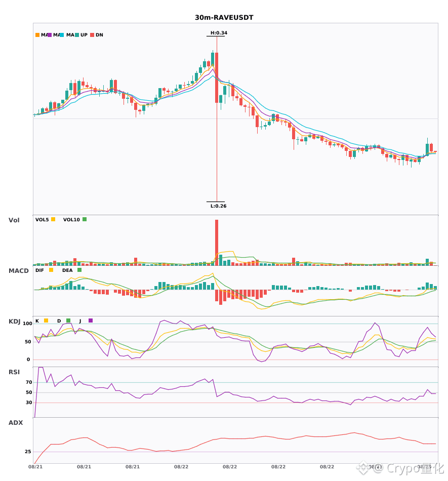Image resolution: width=448 pixels, height=481 pixels.
Task: Click the RSI axis value 30
Action: (29, 403)
